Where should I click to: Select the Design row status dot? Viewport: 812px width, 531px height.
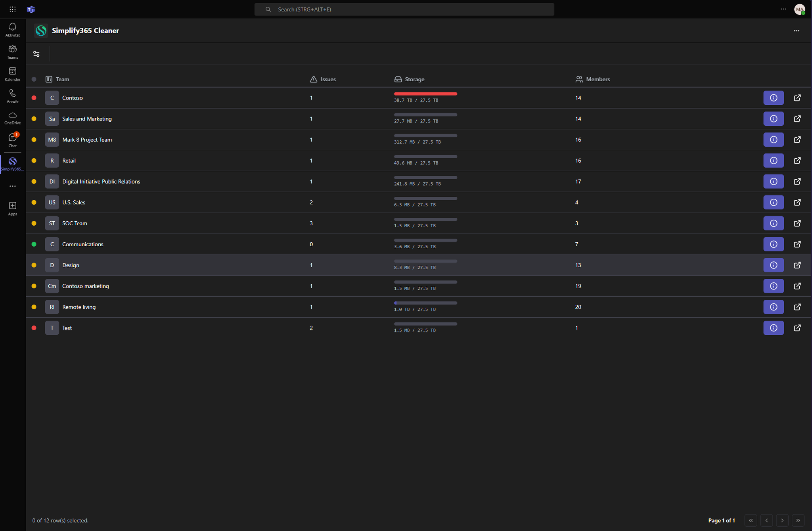[x=34, y=265]
